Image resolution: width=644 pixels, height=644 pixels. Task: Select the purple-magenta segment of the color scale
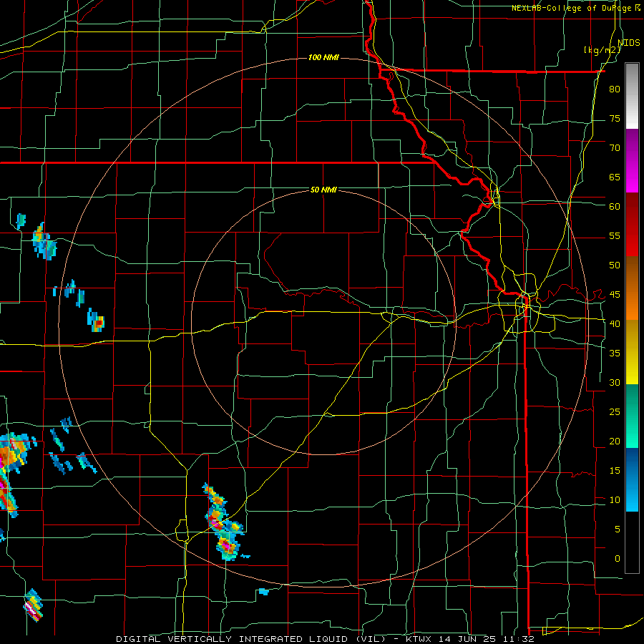coord(632,160)
